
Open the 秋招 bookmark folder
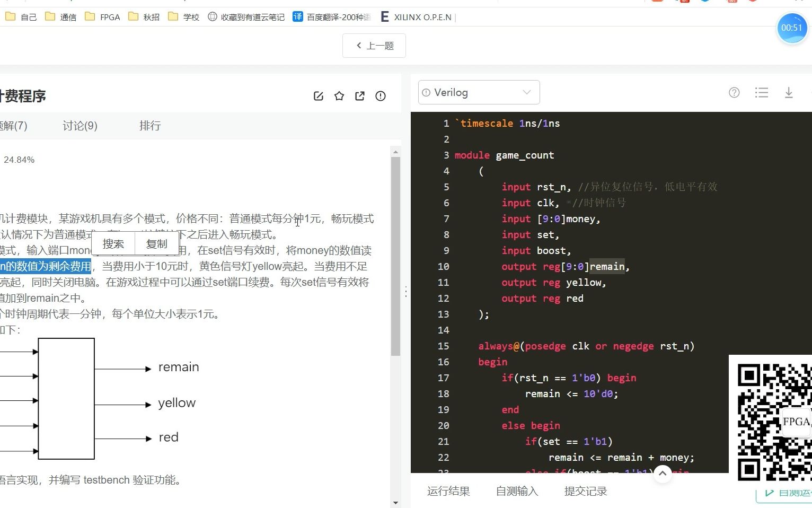[144, 17]
